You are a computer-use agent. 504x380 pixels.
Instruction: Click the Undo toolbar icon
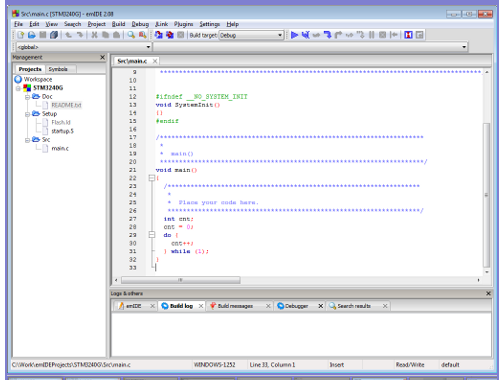pyautogui.click(x=69, y=35)
